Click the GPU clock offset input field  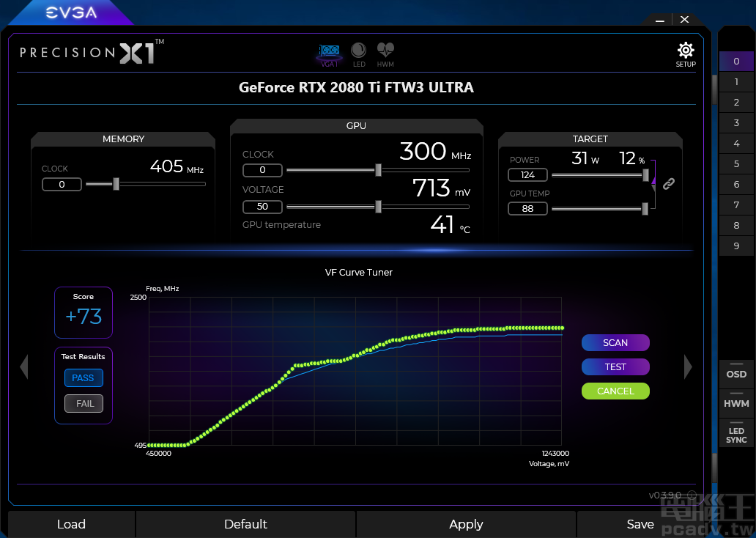pos(262,170)
